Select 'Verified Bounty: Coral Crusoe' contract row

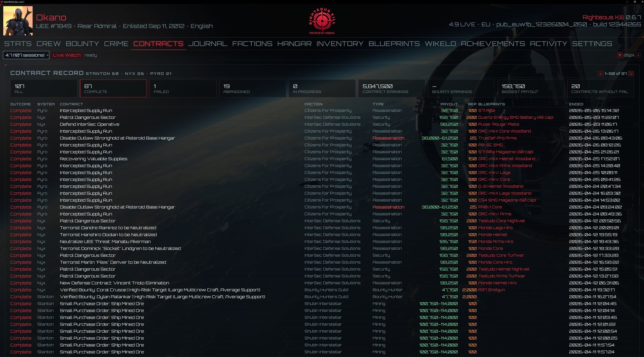322,290
